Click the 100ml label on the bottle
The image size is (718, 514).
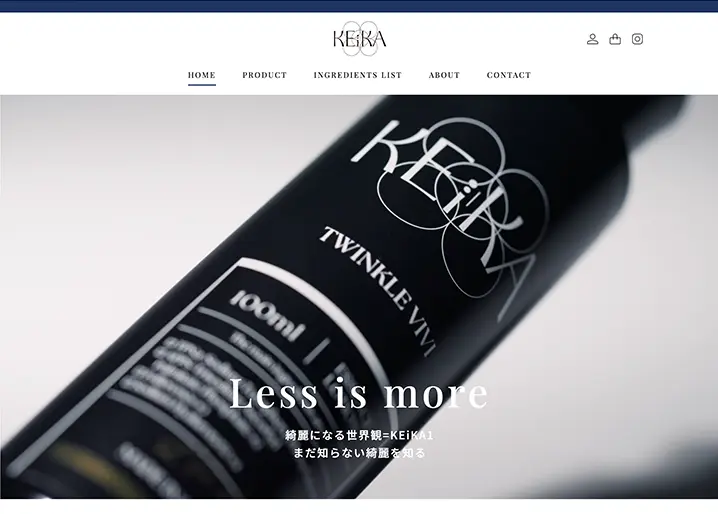(x=268, y=317)
